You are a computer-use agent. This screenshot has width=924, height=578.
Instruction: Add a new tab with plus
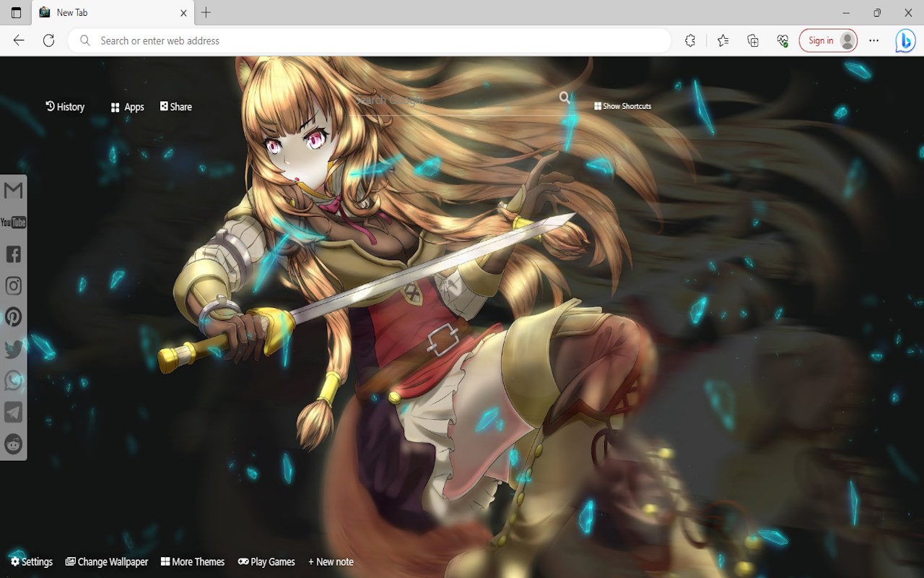click(206, 12)
